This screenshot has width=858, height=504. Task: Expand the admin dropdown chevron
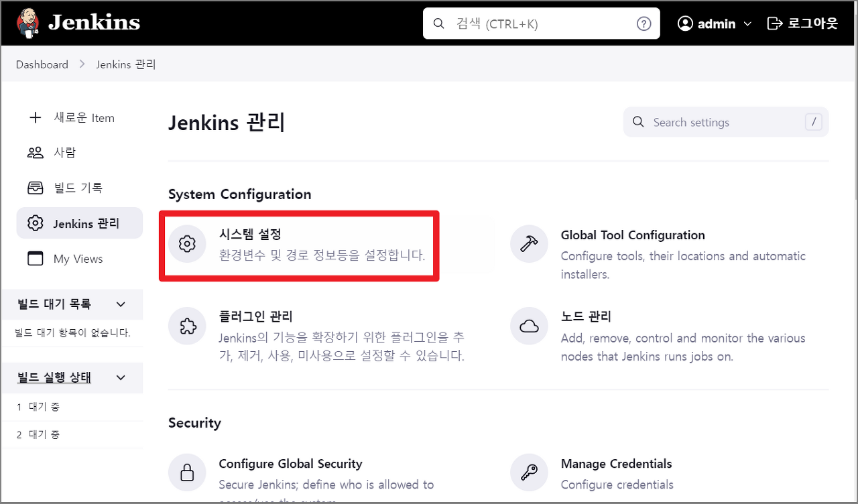click(x=749, y=24)
